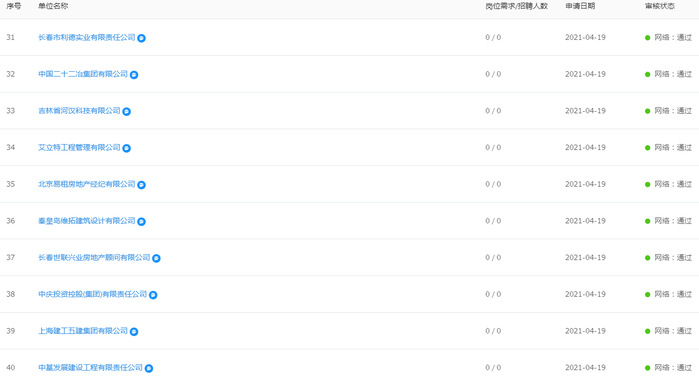Viewport: 699px width, 376px height.
Task: Click the 0 / 0 value in row 39
Action: (493, 331)
